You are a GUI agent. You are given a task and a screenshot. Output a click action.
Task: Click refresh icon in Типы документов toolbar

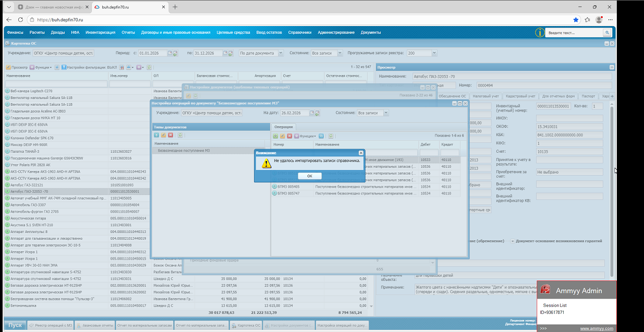(x=180, y=135)
